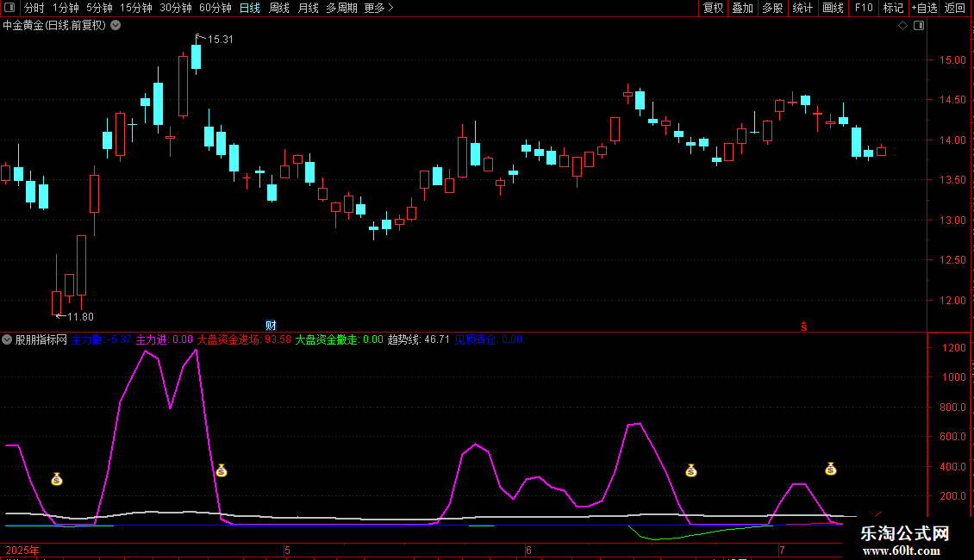This screenshot has height=560, width=974.
Task: Open the F10 company info
Action: click(x=864, y=8)
